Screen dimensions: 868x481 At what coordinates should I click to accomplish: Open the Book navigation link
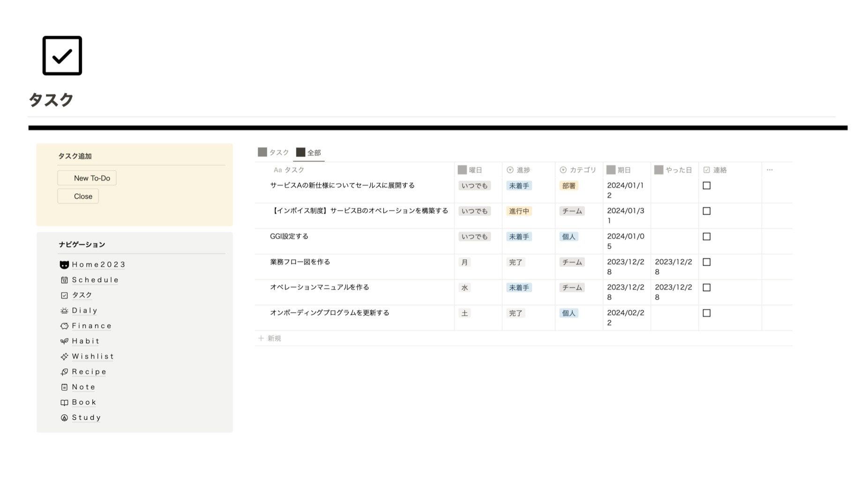[84, 402]
